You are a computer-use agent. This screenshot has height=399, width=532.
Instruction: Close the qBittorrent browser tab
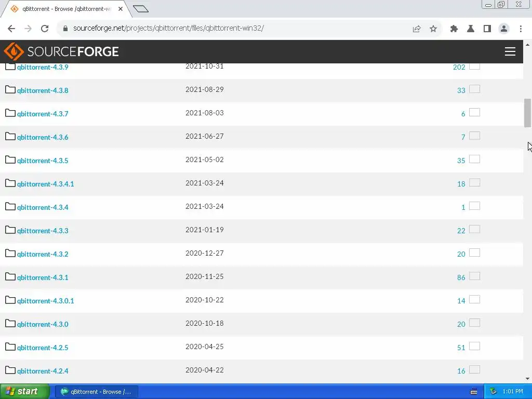121,9
